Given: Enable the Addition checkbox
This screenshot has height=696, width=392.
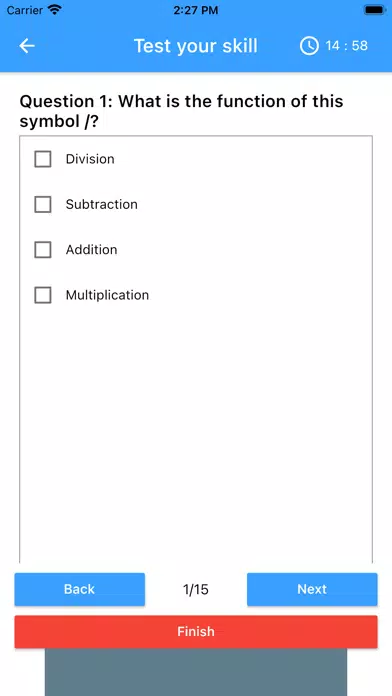Looking at the screenshot, I should pos(43,249).
